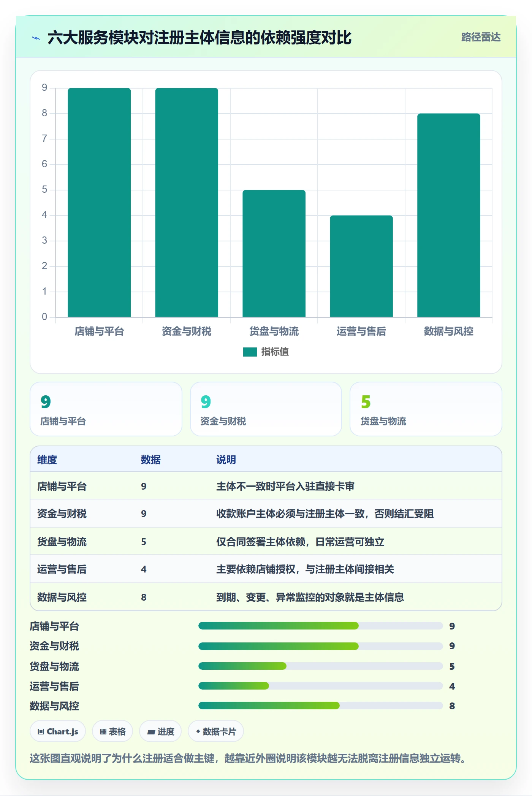
Task: Click the 运营与售后 label on chart x-axis
Action: click(x=361, y=331)
